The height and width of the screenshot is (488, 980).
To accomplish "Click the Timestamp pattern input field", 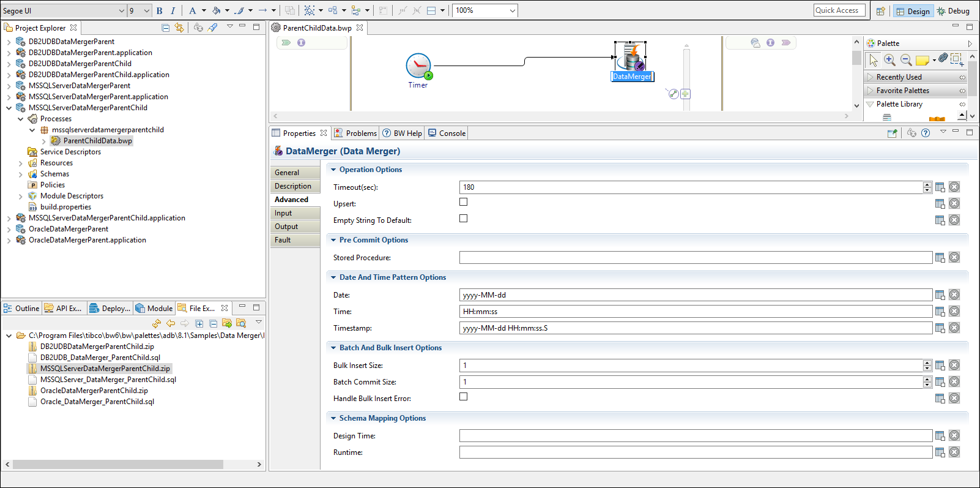I will coord(695,328).
